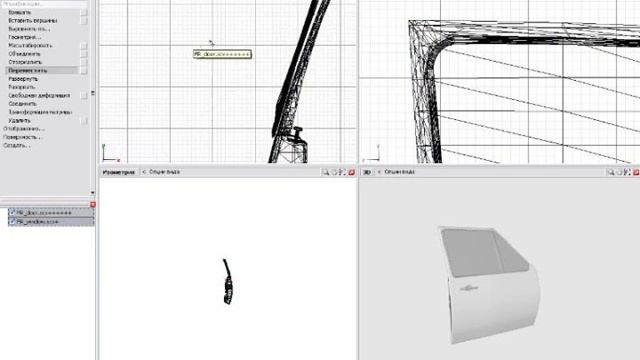
Task: Click fit-view icon in 3D viewport header
Action: click(627, 172)
